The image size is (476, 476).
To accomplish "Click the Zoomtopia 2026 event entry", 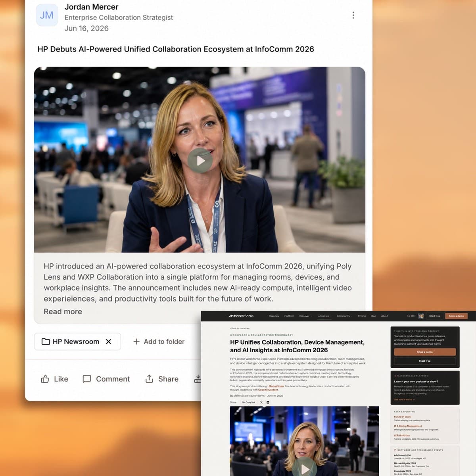I will [408, 472].
